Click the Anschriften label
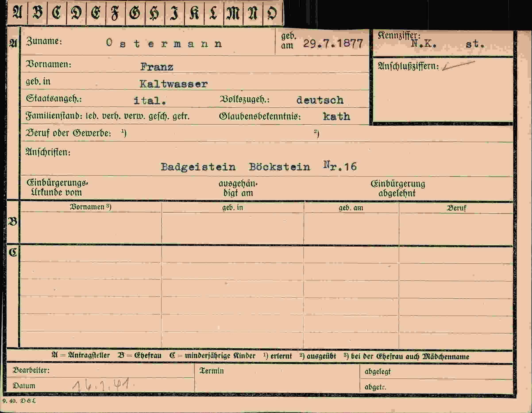The height and width of the screenshot is (413, 532). 48,152
